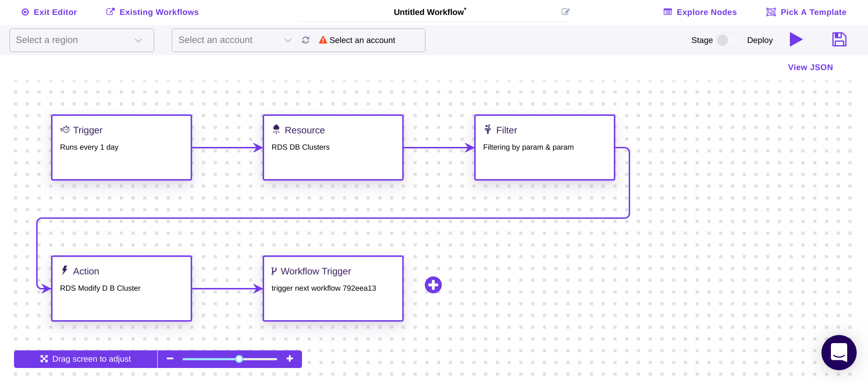Click 'Filtering by param & param' text
This screenshot has height=382, width=868.
point(528,147)
